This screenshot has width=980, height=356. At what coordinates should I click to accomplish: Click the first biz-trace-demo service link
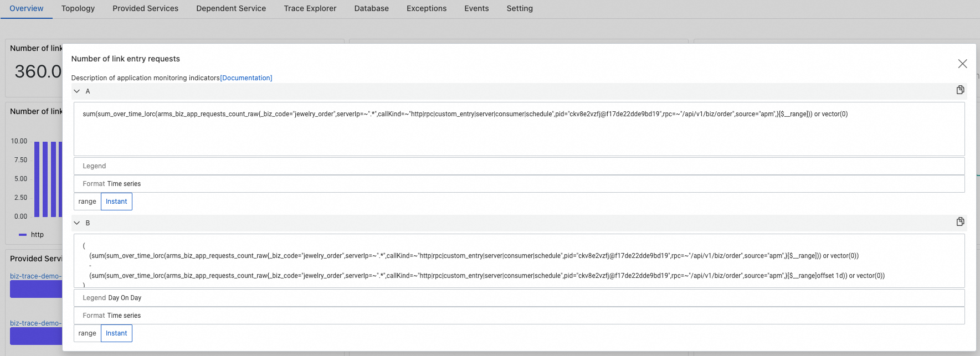click(36, 276)
